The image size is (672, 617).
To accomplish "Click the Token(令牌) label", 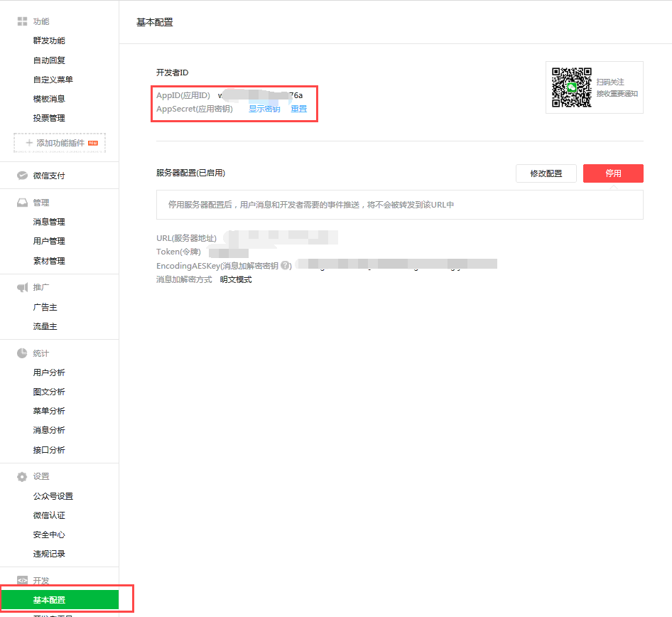I will pyautogui.click(x=178, y=252).
